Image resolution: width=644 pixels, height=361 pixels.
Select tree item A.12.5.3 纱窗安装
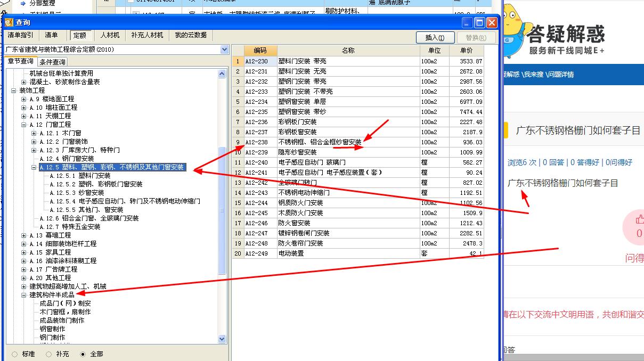77,193
